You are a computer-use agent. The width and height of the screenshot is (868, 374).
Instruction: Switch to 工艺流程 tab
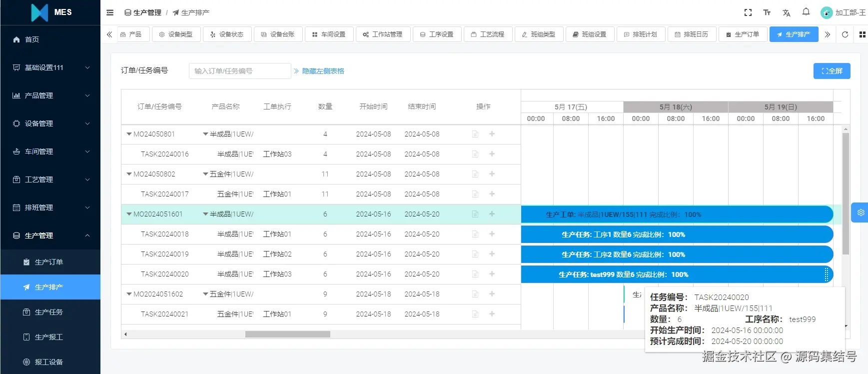(x=488, y=34)
